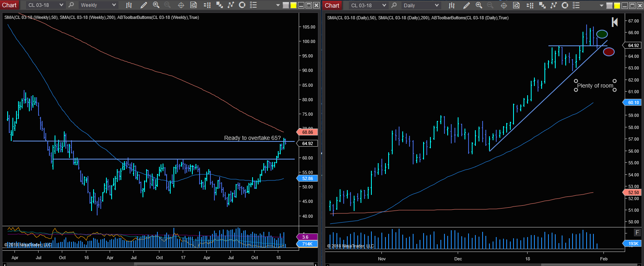The width and height of the screenshot is (644, 266).
Task: Click Weekly chart horizontal scrollbar thumb
Action: click(x=224, y=264)
